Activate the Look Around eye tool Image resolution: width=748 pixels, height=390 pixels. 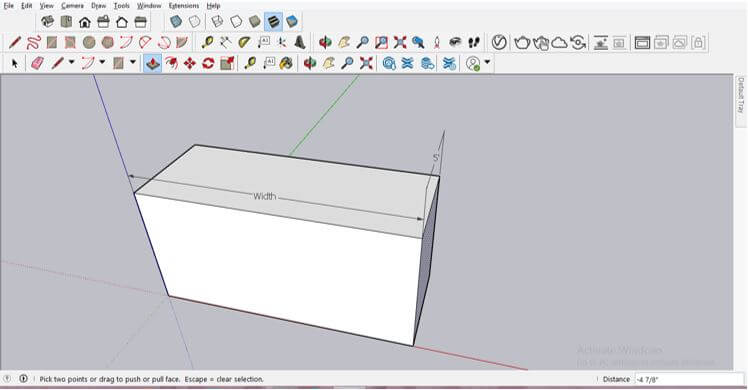456,42
